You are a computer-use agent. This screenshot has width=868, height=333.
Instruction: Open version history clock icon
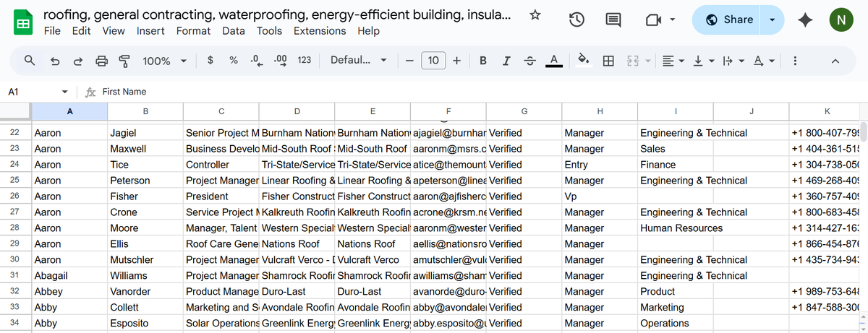(x=576, y=21)
